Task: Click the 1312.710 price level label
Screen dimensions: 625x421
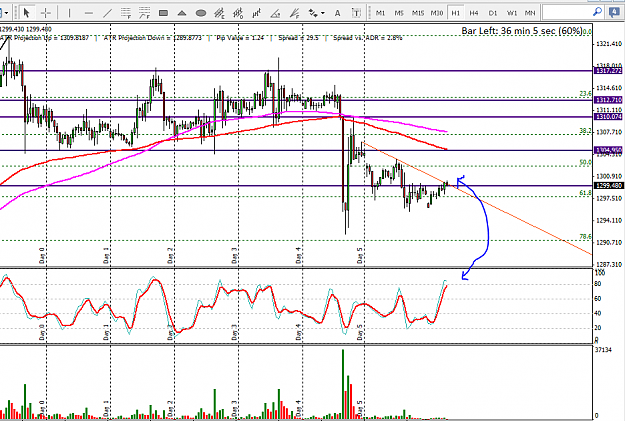Action: (x=608, y=100)
